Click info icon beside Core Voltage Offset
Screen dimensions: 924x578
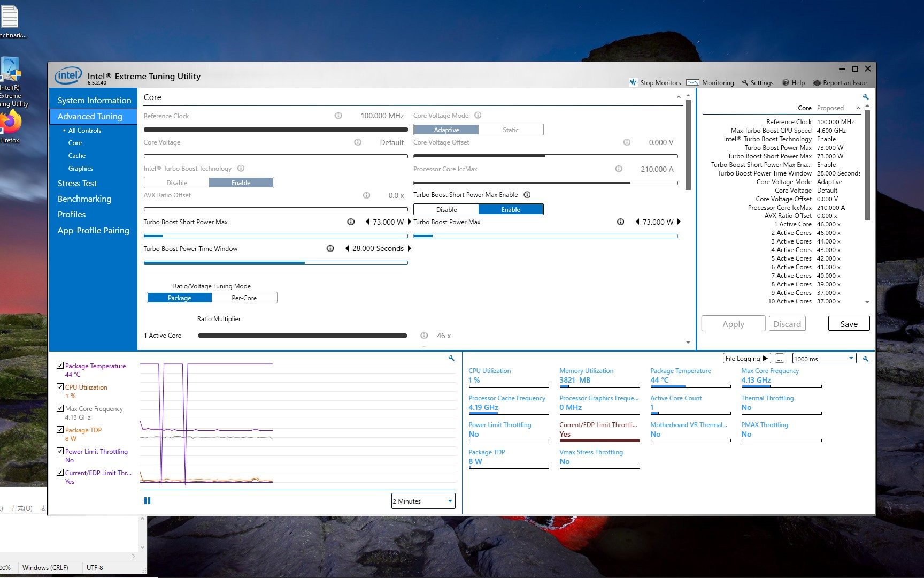[x=627, y=142]
